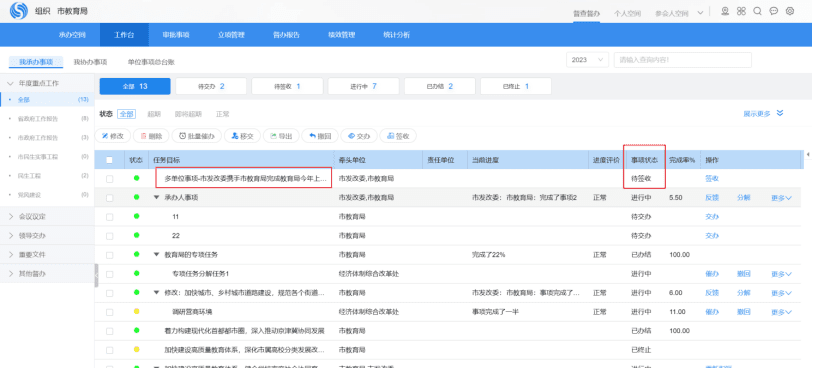Click the 批量催办 batch-urge button

(197, 136)
